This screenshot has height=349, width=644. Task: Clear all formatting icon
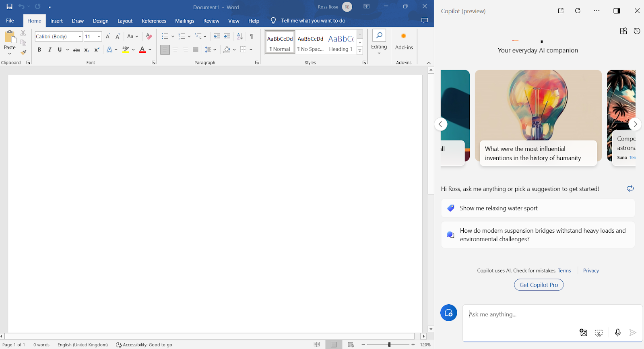tap(149, 36)
